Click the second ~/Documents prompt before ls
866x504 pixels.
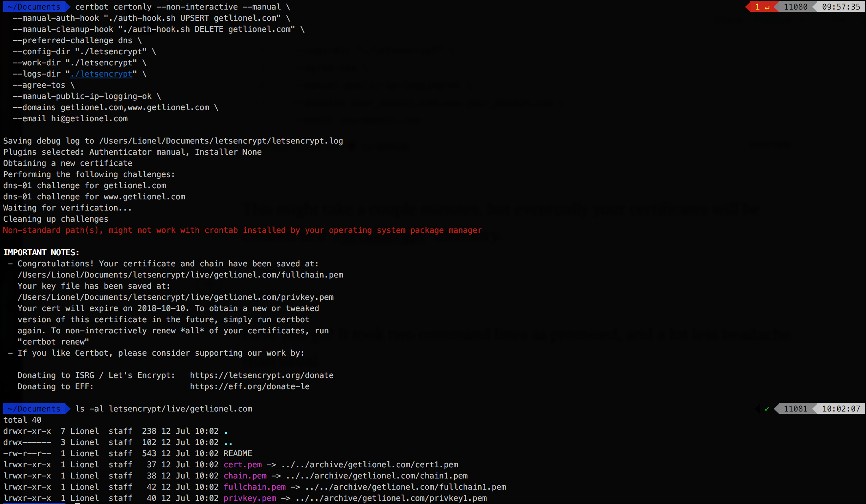point(34,409)
